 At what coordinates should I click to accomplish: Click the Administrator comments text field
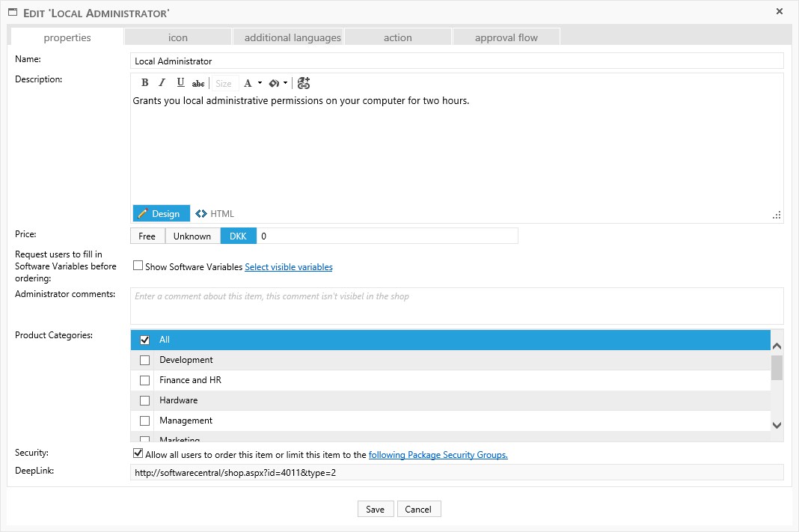456,305
